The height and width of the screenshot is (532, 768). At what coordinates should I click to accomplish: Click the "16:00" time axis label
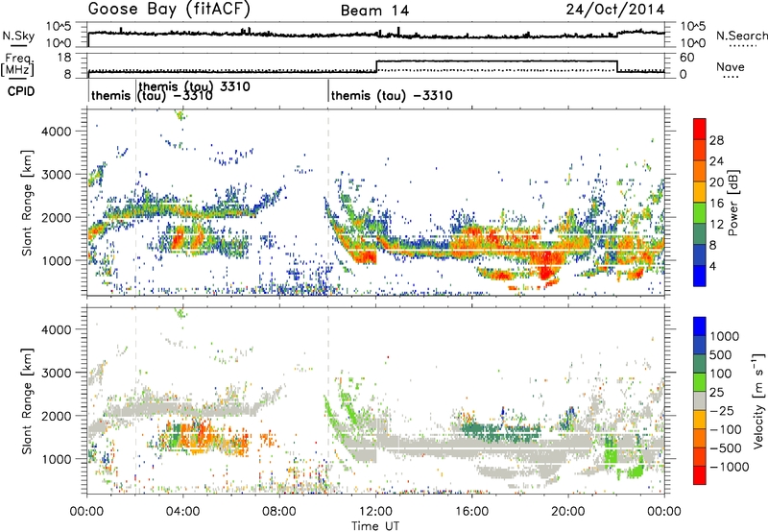click(x=471, y=511)
